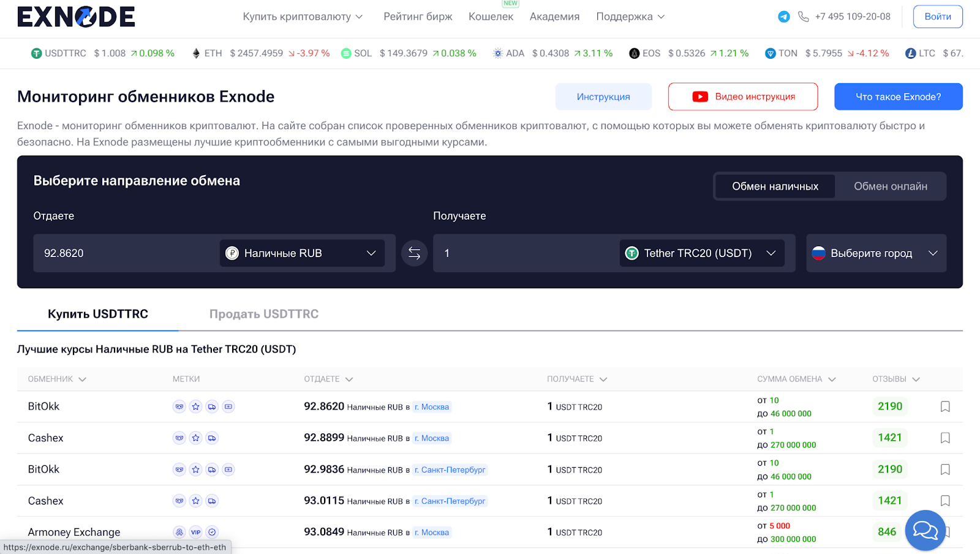Open the Выберите город city dropdown

876,253
